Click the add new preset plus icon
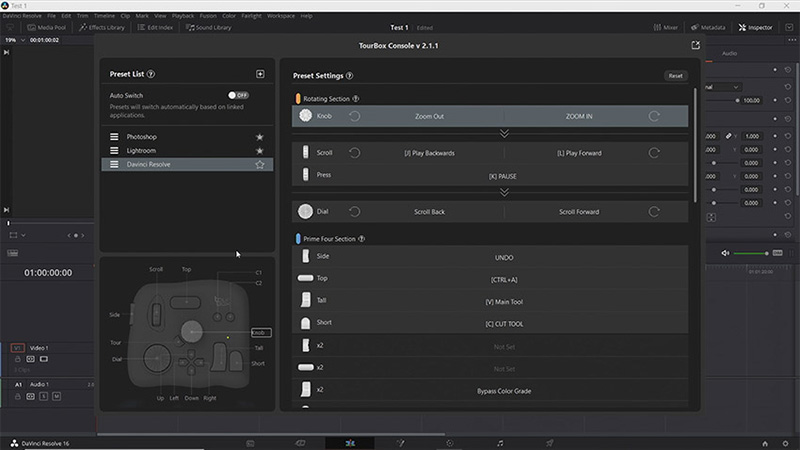Image resolution: width=800 pixels, height=450 pixels. (260, 74)
